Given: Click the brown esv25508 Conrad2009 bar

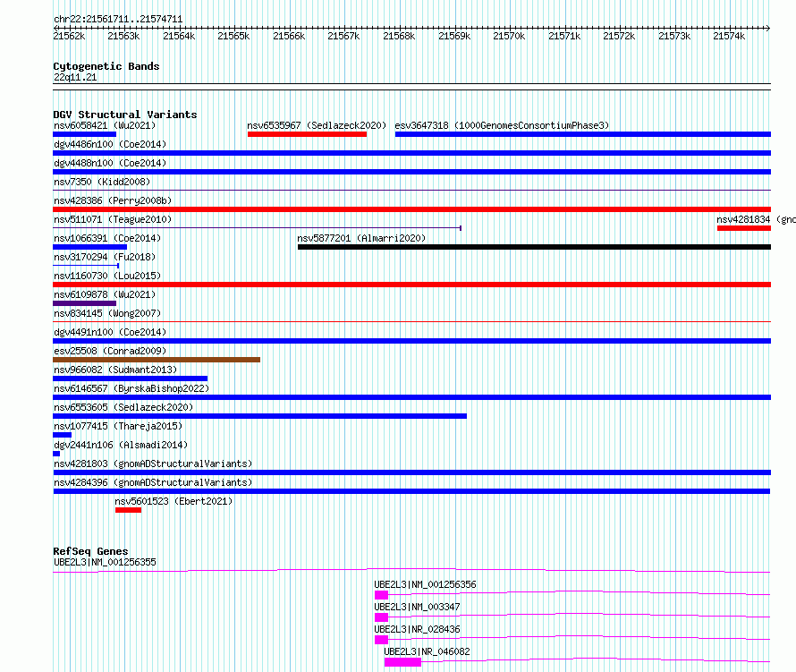Looking at the screenshot, I should coord(157,360).
